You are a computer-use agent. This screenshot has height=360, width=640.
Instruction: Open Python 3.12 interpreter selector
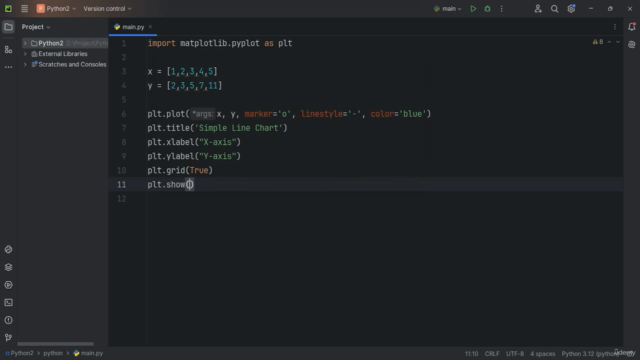point(590,354)
